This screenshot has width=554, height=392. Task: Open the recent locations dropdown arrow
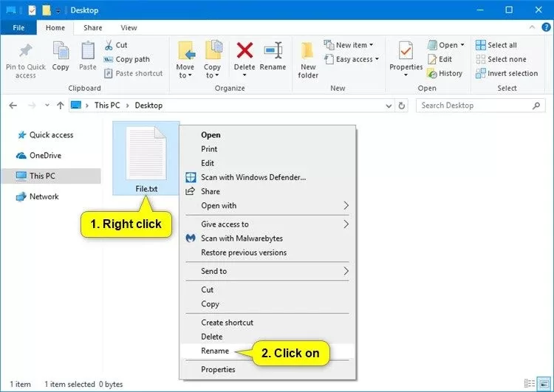[x=47, y=106]
